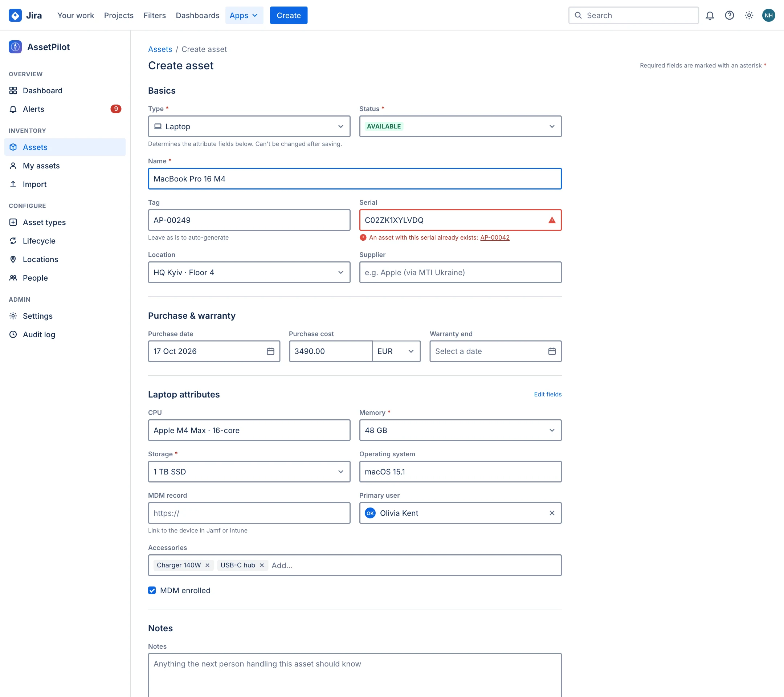Click the Edit fields link
This screenshot has width=784, height=697.
coord(548,394)
